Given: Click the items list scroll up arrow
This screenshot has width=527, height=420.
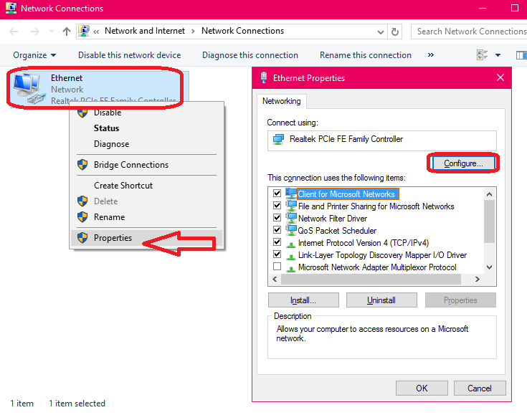Looking at the screenshot, I should pyautogui.click(x=489, y=194).
